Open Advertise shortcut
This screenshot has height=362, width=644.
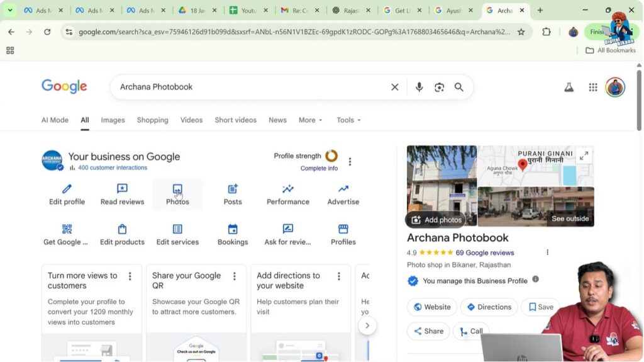[343, 195]
